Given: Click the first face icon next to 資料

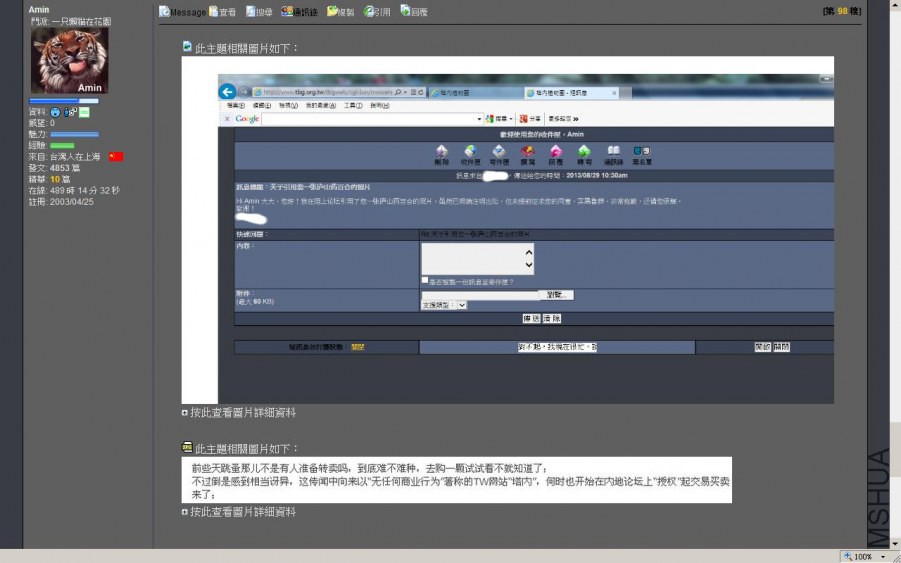Looking at the screenshot, I should [56, 113].
